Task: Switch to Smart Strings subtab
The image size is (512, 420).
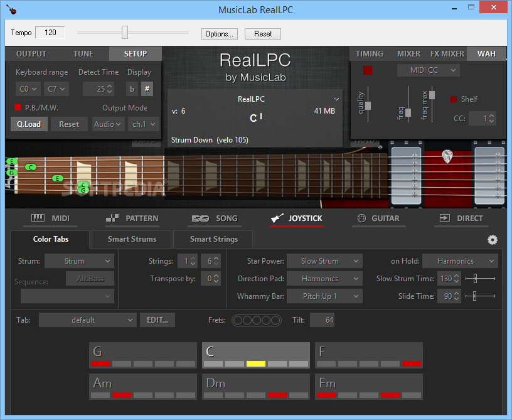Action: (214, 239)
